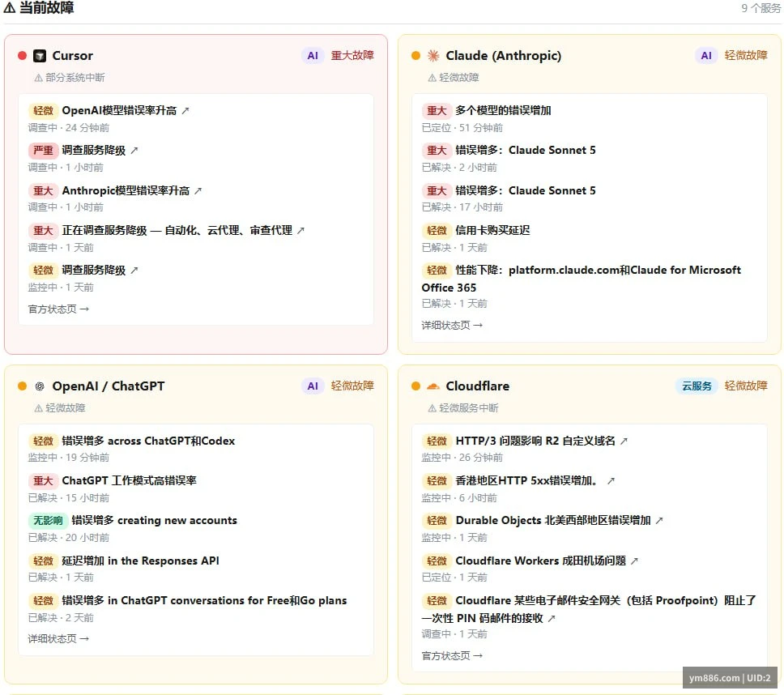
Task: Select the Cloudflare service title
Action: tap(478, 386)
